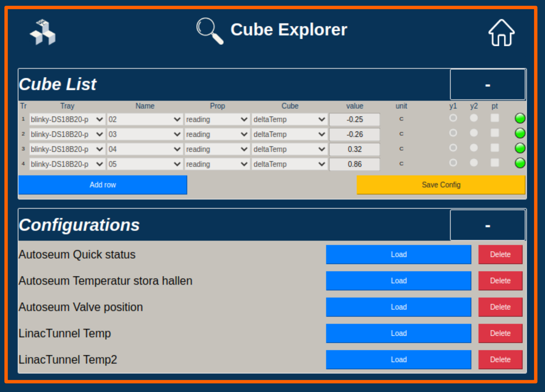The image size is (545, 392).
Task: Click the magnifying glass next to Cube Explorer title
Action: click(x=209, y=30)
